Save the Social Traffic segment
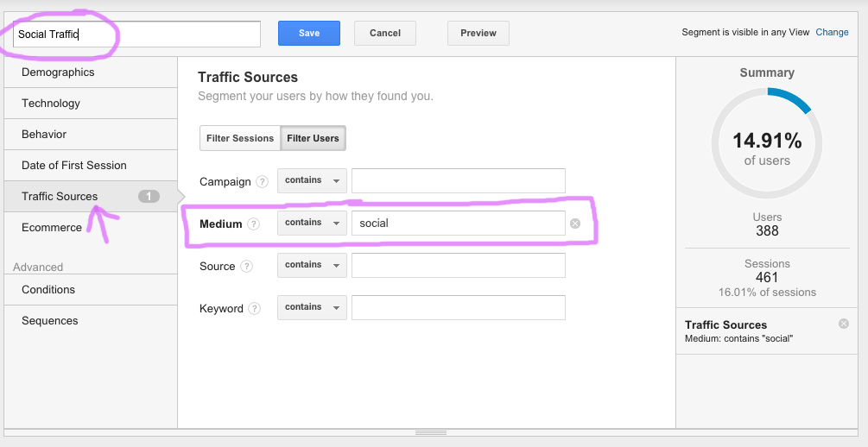 pyautogui.click(x=309, y=34)
